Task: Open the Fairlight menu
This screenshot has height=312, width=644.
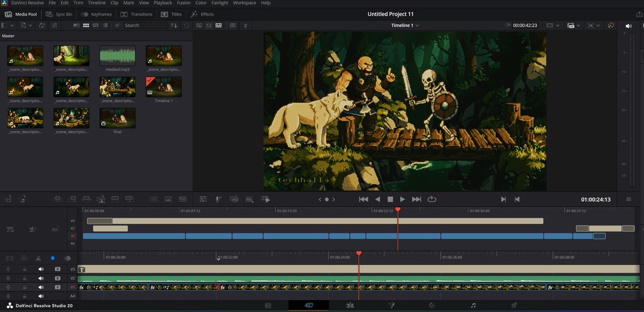Action: point(219,3)
